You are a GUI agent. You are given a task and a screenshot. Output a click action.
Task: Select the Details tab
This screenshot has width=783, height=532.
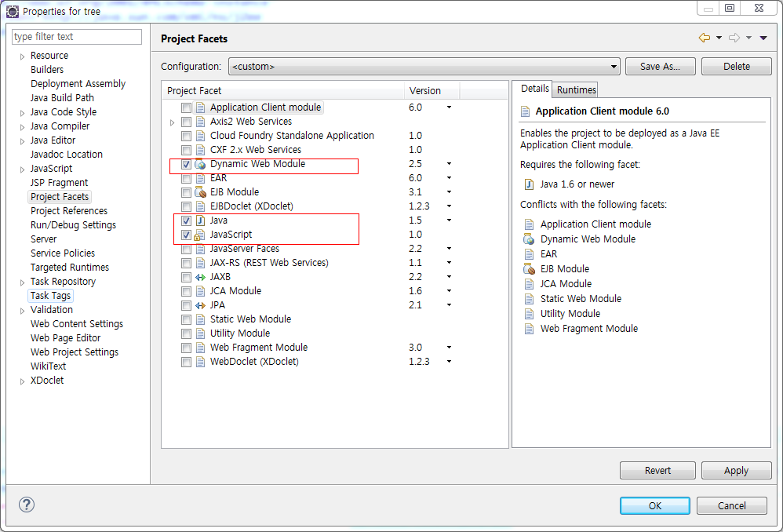534,89
